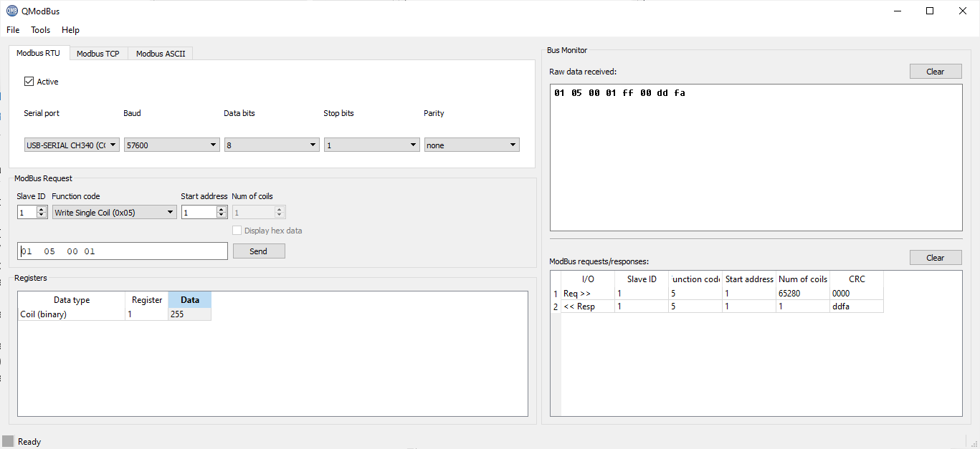Screen dimensions: 980x449
Task: Open the Parity dropdown
Action: 471,145
